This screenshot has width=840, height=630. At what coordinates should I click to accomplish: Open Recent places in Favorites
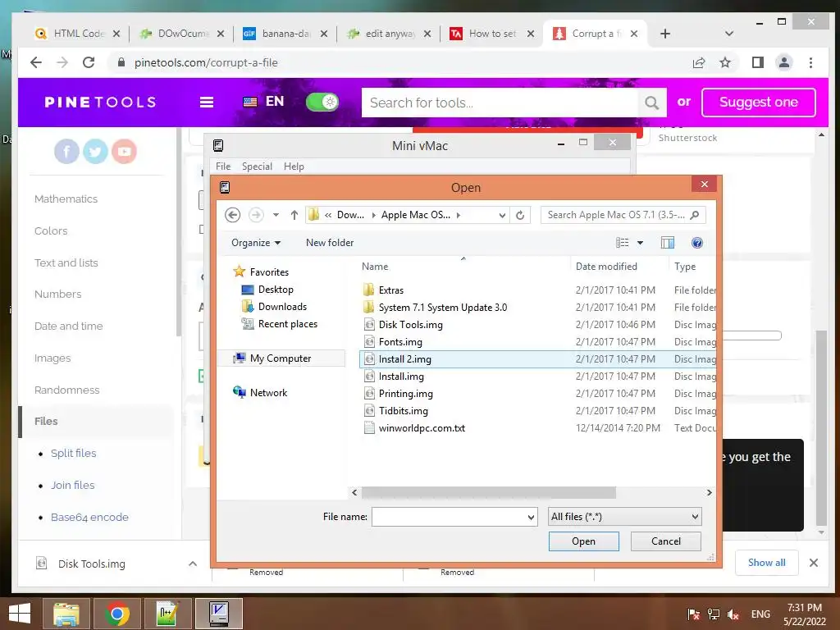[287, 323]
